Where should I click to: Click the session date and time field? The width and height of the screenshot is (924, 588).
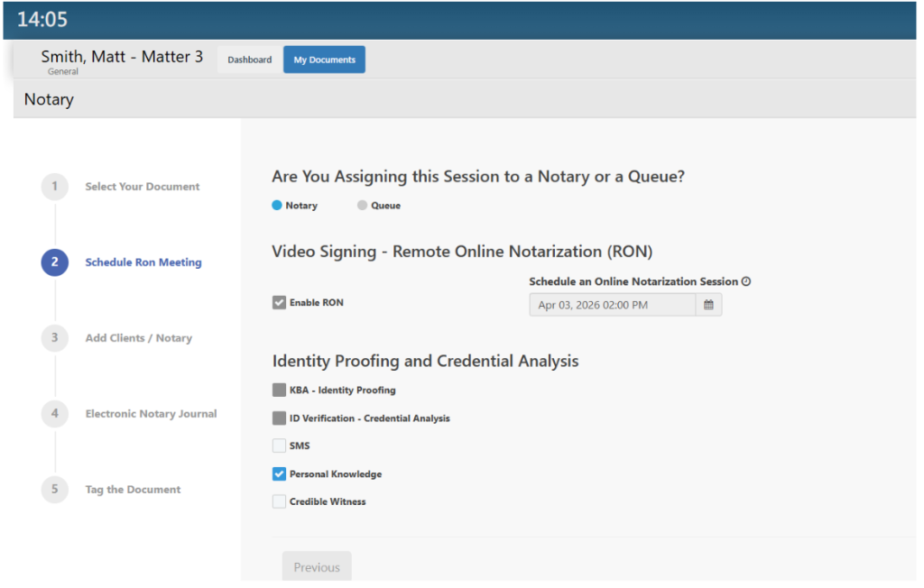[x=612, y=306]
